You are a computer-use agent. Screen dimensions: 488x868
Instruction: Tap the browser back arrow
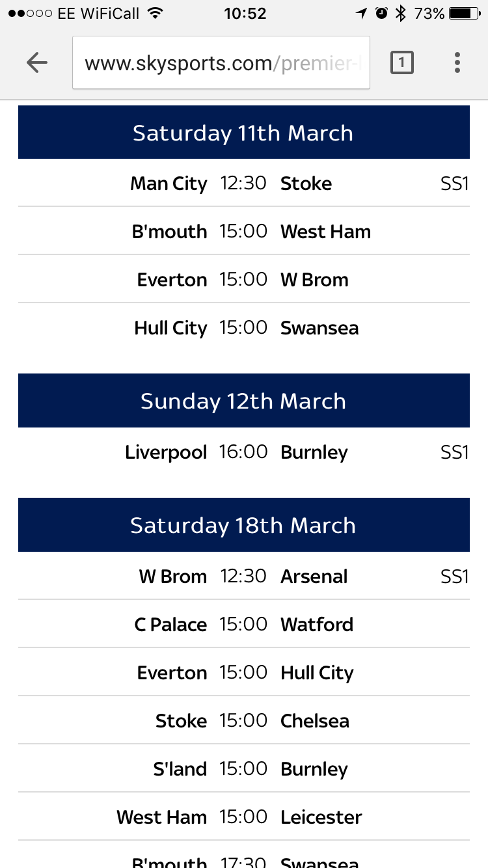(37, 62)
